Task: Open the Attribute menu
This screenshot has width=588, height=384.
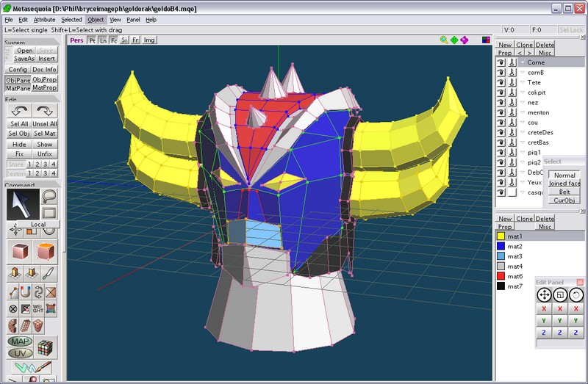Action: pos(44,20)
